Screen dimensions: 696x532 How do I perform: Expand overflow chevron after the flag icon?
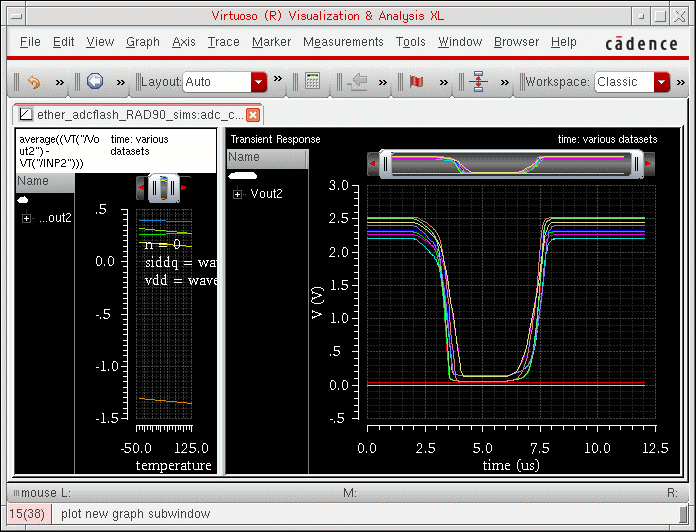click(442, 82)
